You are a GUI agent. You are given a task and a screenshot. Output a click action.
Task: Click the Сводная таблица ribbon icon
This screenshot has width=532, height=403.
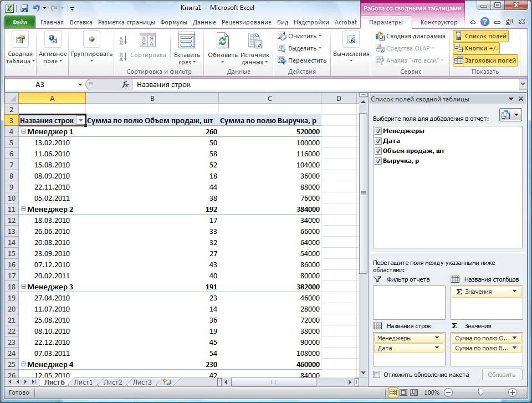20,42
